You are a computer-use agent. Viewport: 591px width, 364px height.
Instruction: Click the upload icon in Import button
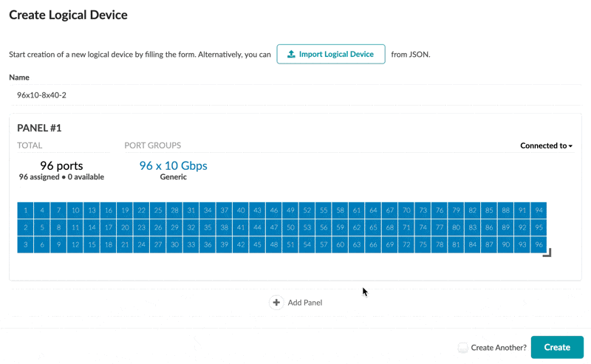[291, 54]
